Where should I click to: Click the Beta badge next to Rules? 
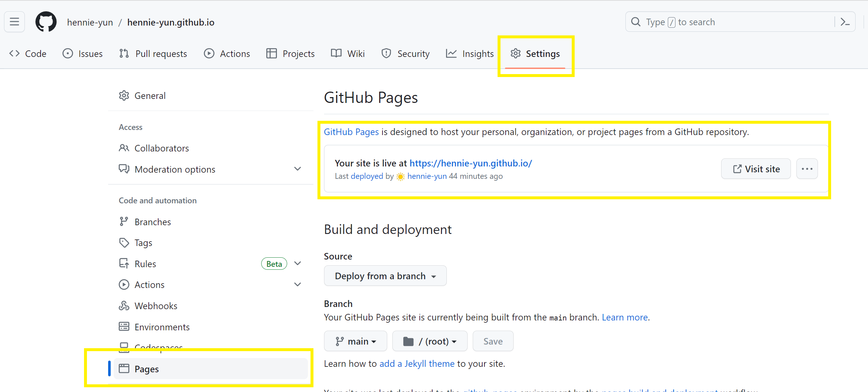[274, 264]
